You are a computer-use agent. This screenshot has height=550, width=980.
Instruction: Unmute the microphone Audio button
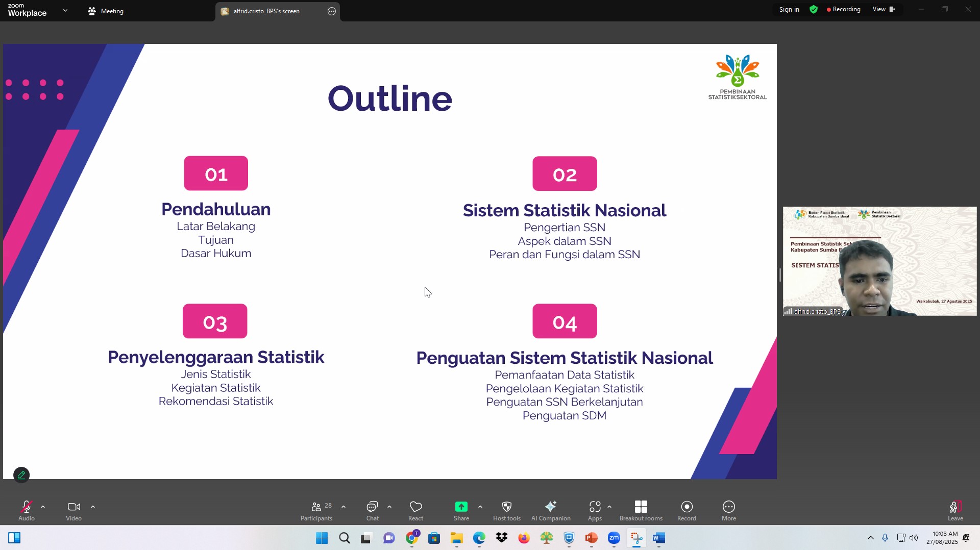27,511
